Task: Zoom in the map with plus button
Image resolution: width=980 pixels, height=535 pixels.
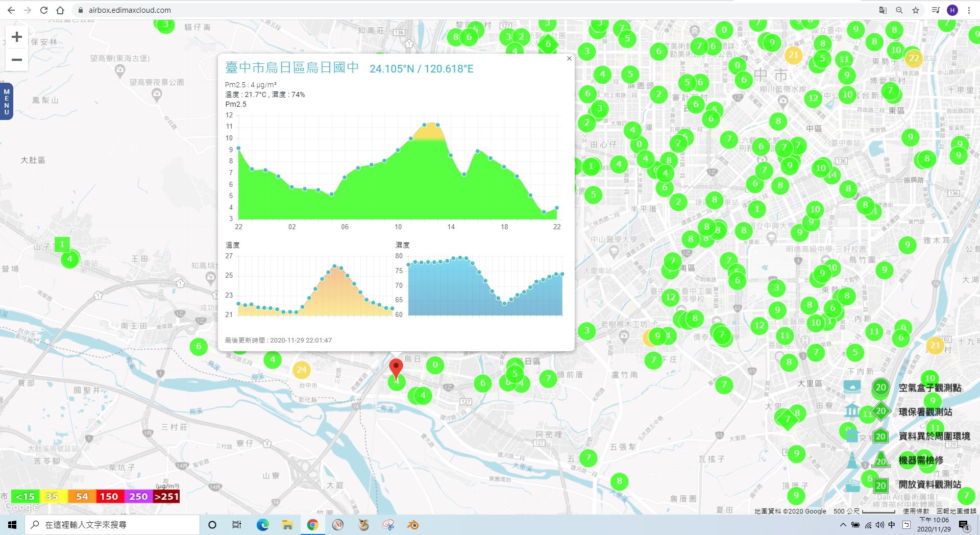Action: click(x=17, y=37)
